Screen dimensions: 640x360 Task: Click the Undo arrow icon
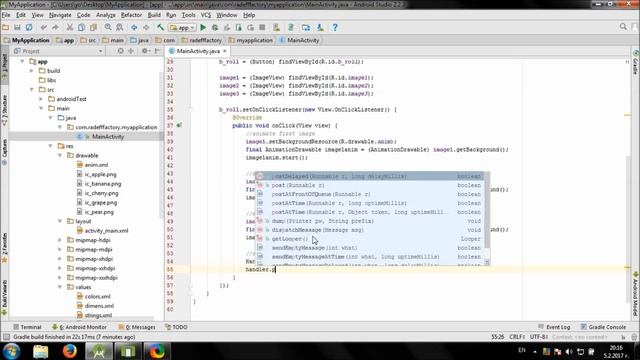click(x=43, y=27)
